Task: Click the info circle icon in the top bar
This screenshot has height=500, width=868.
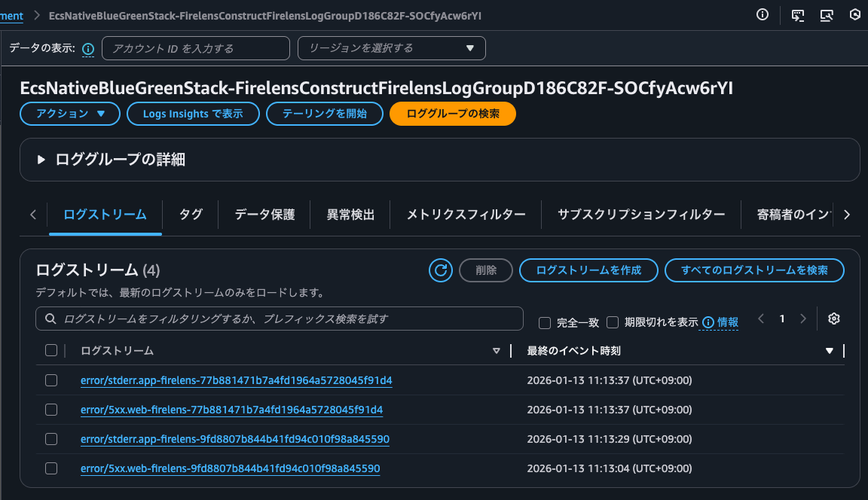Action: [x=762, y=14]
